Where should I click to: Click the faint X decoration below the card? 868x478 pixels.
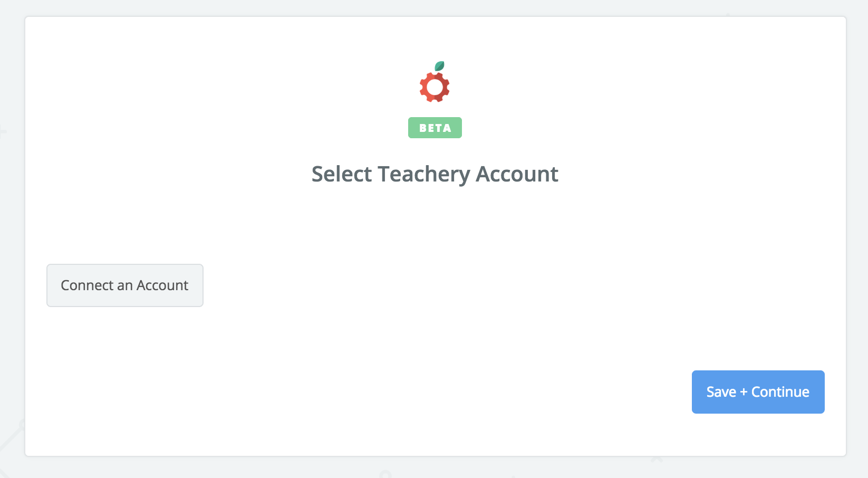657,459
